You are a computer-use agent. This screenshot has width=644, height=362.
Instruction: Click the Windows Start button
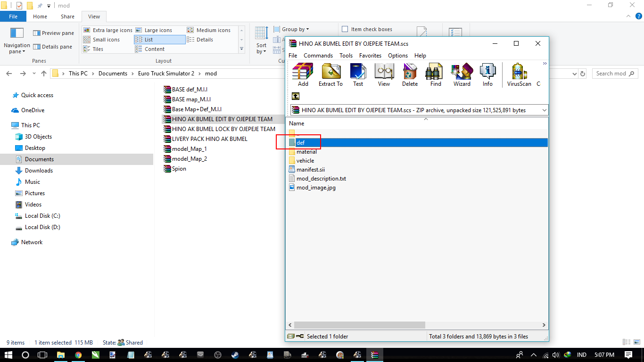click(x=8, y=354)
